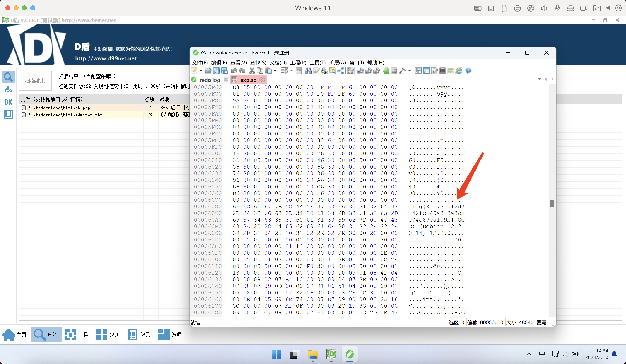Click the Save All icon
Screen dimensions: 626x364
(224, 71)
